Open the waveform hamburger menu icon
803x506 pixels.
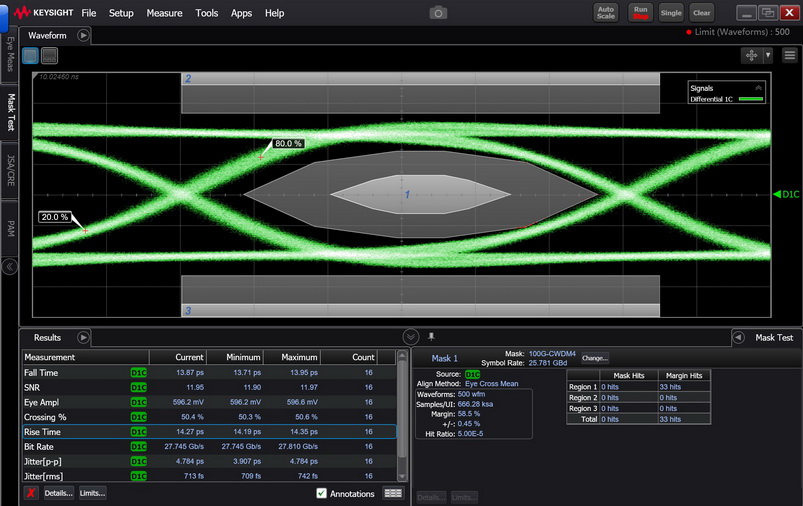pos(789,55)
